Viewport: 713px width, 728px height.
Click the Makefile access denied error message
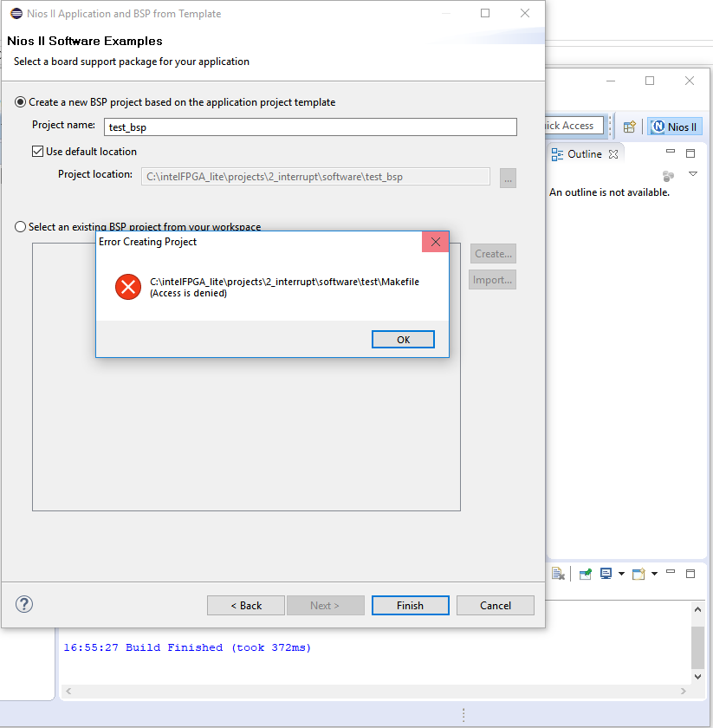pos(284,288)
